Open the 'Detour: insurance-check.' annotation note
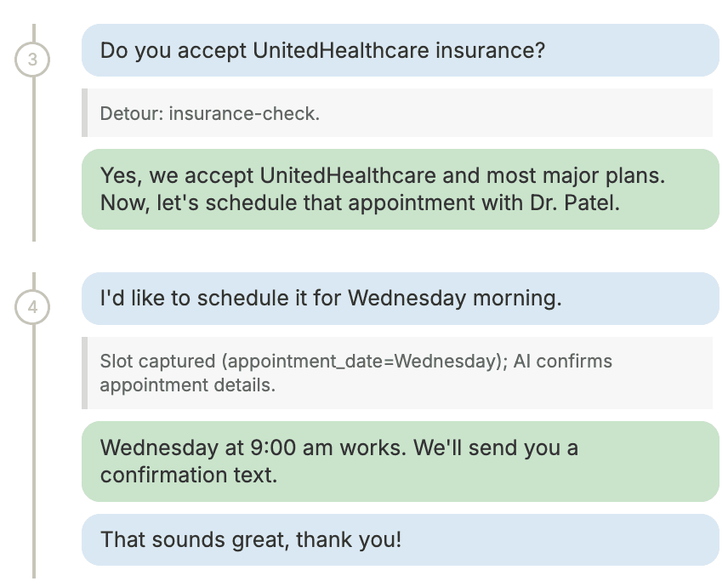Screen dimensions: 728x587 pos(397,113)
